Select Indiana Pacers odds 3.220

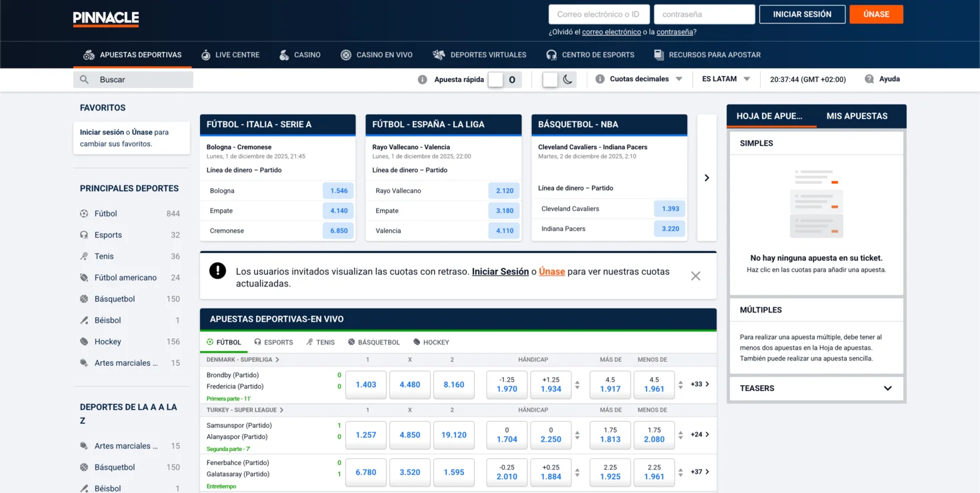point(670,229)
